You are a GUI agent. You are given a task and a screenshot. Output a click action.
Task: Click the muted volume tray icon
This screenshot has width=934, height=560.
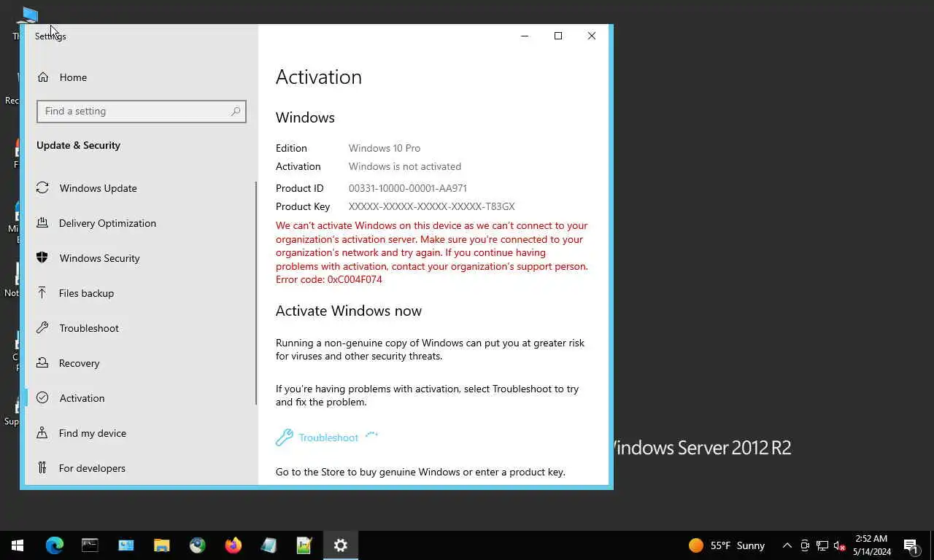pos(840,545)
